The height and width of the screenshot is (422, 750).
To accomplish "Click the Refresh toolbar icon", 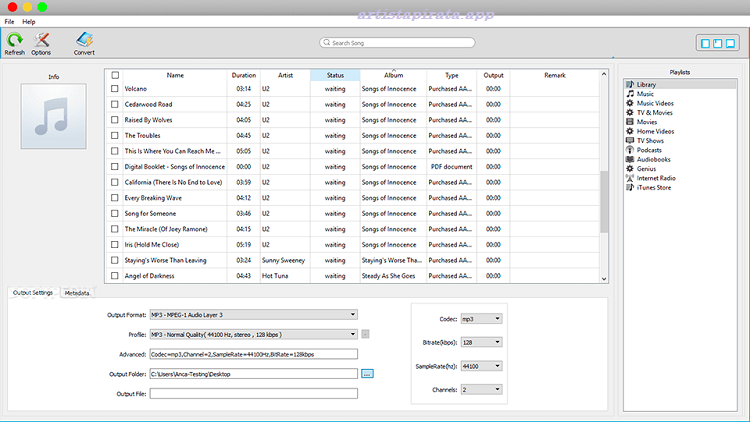I will coord(15,40).
